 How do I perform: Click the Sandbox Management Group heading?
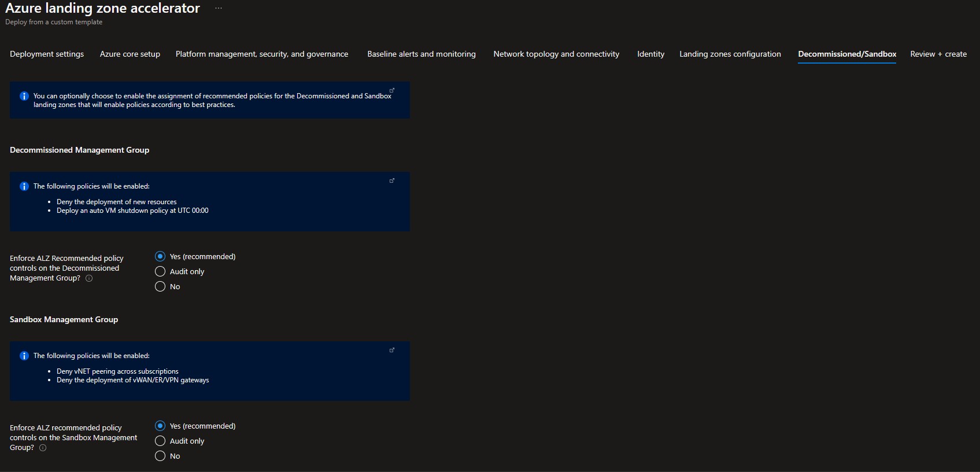(x=64, y=319)
